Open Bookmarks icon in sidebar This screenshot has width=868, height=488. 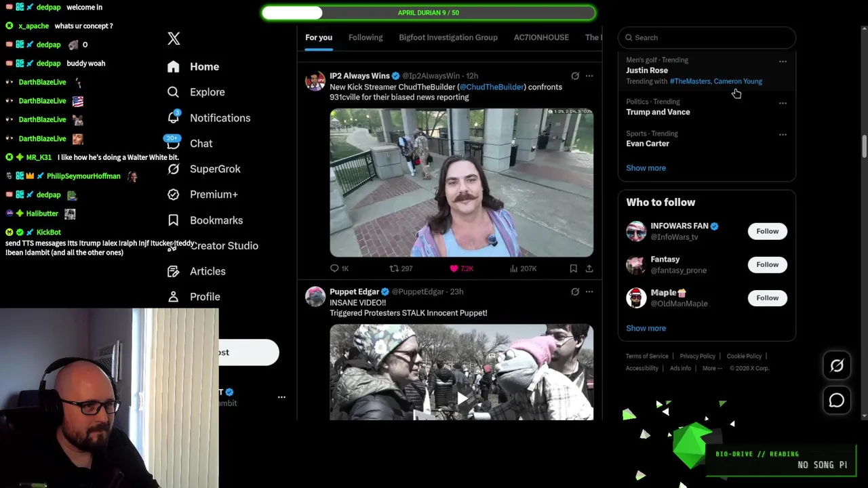(174, 220)
